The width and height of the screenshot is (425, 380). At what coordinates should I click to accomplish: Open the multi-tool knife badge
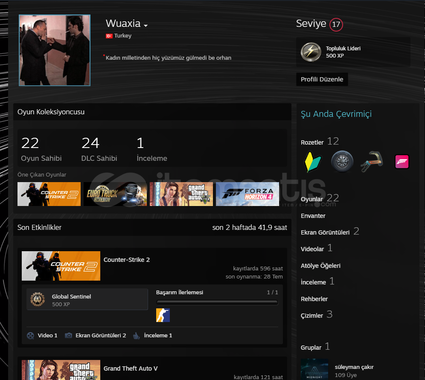point(372,162)
